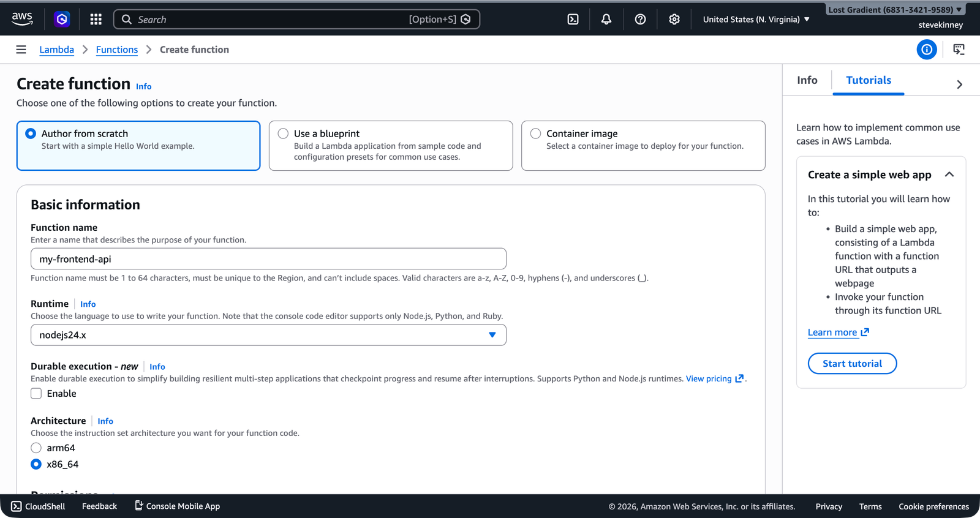Click Info link next to Runtime
Image resolution: width=980 pixels, height=518 pixels.
pyautogui.click(x=88, y=304)
